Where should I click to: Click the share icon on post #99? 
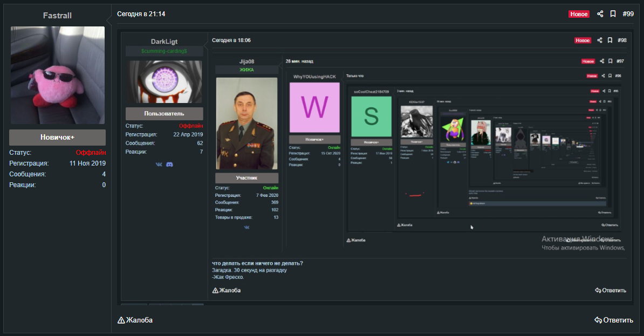pos(600,14)
